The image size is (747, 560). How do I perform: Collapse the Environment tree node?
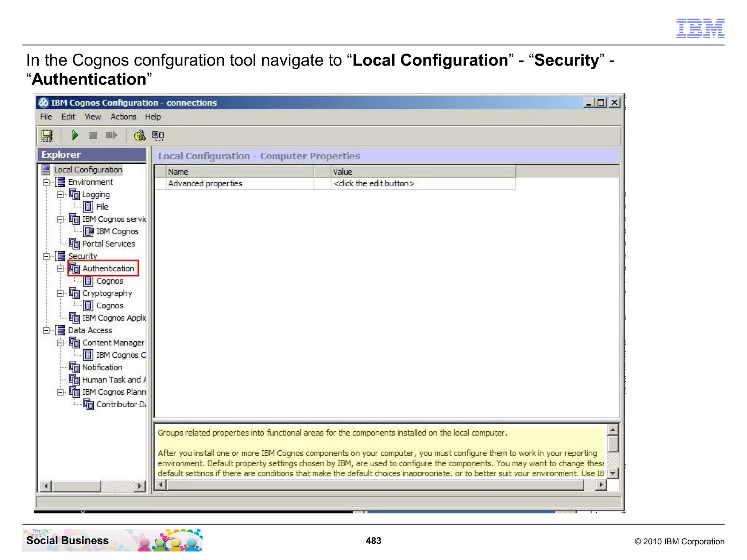(46, 182)
